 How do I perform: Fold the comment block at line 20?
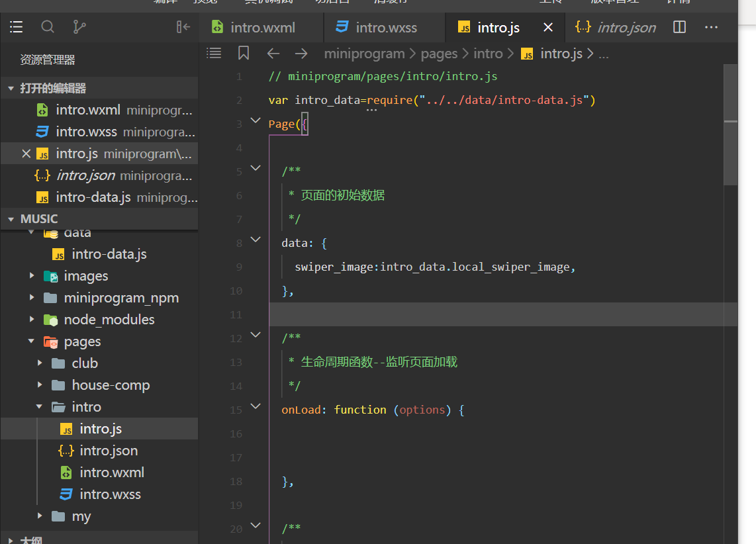256,525
